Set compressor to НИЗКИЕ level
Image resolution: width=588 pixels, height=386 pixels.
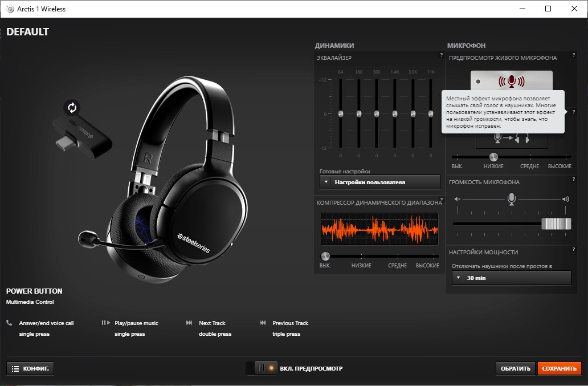click(x=361, y=265)
